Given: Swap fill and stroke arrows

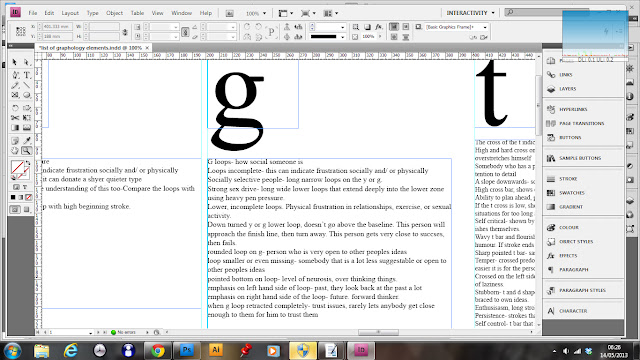Looking at the screenshot, I should click(x=28, y=163).
